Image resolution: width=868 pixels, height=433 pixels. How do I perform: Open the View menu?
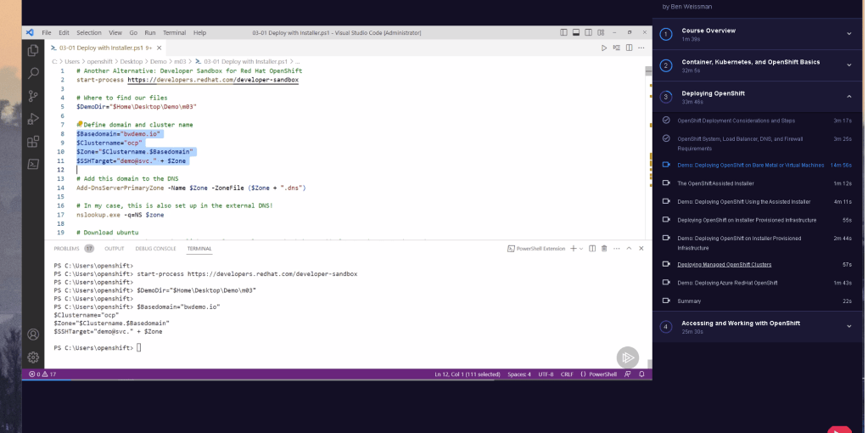point(115,32)
